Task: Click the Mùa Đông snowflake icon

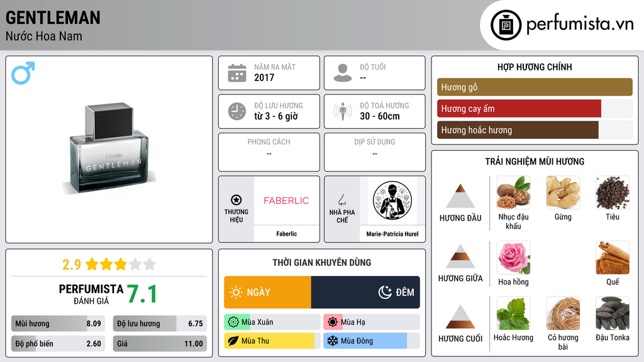Action: click(x=333, y=341)
